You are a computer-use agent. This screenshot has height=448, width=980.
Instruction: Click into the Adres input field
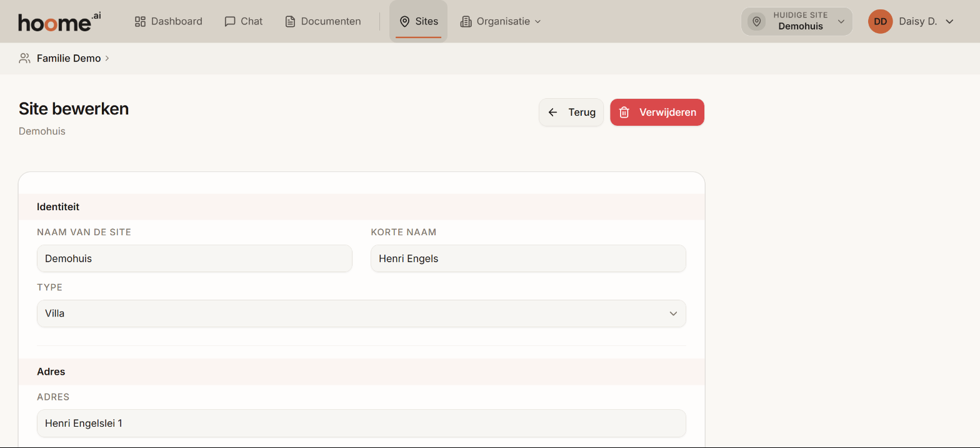click(361, 424)
